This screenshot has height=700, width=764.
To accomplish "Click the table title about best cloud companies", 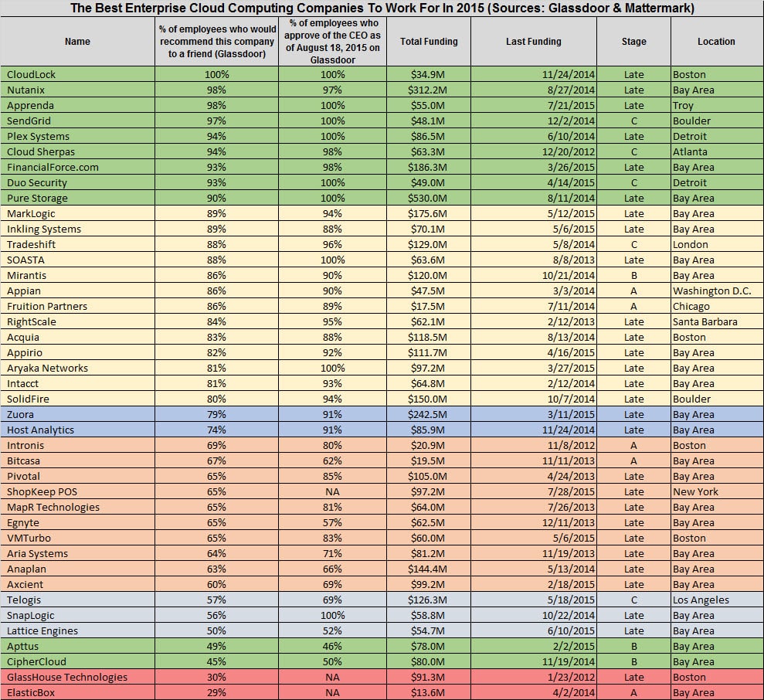I will (382, 8).
